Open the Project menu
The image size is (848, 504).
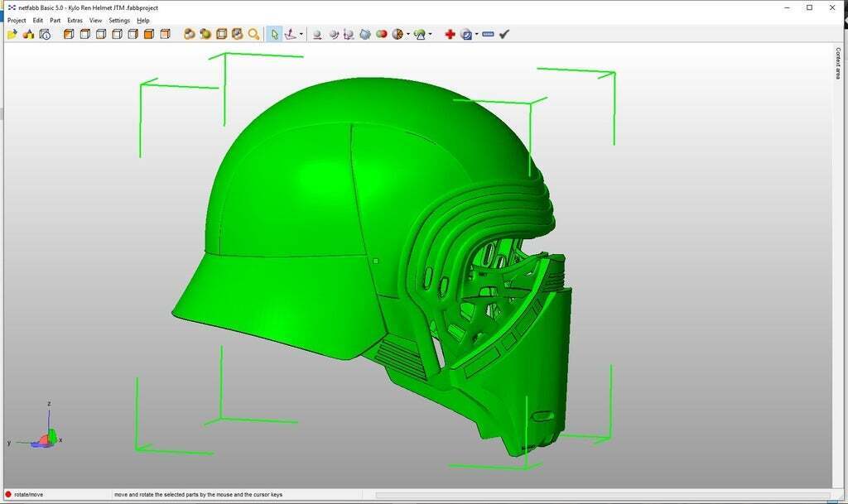(x=17, y=20)
